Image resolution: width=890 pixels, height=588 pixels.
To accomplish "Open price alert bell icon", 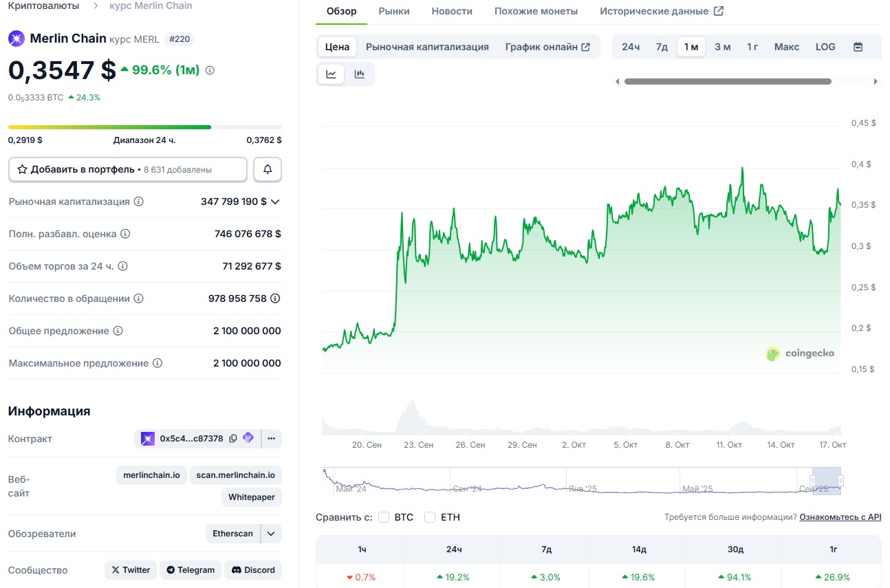I will [x=268, y=169].
